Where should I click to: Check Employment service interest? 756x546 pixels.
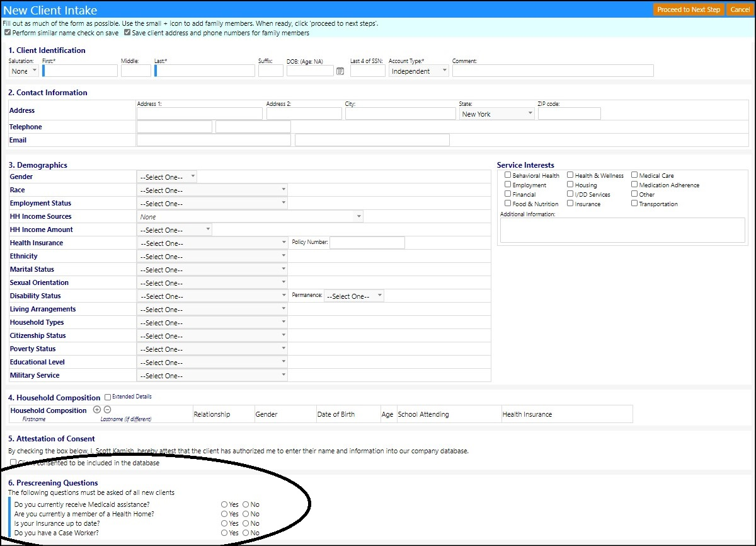(x=508, y=185)
